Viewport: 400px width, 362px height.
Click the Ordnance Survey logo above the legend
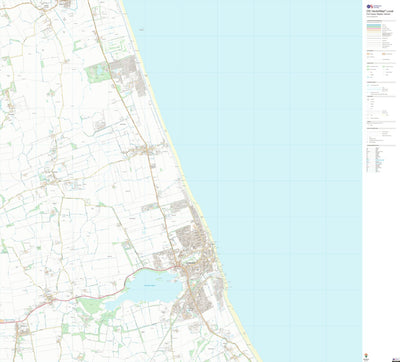click(374, 6)
